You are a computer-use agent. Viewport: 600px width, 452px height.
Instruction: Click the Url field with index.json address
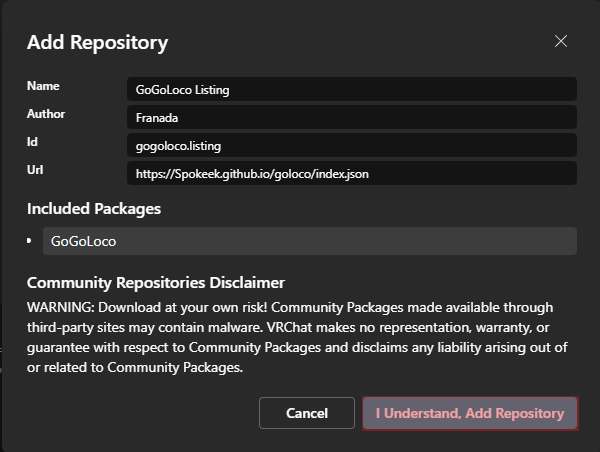click(x=352, y=173)
